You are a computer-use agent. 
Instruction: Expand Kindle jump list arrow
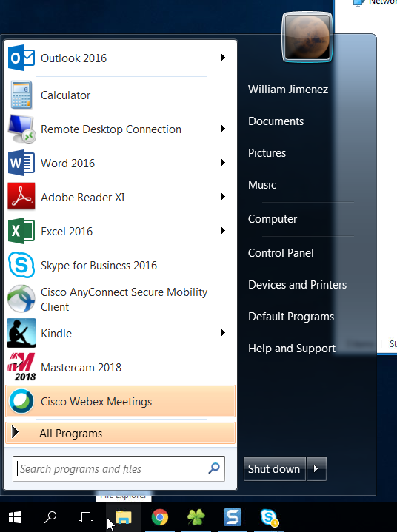pyautogui.click(x=223, y=332)
